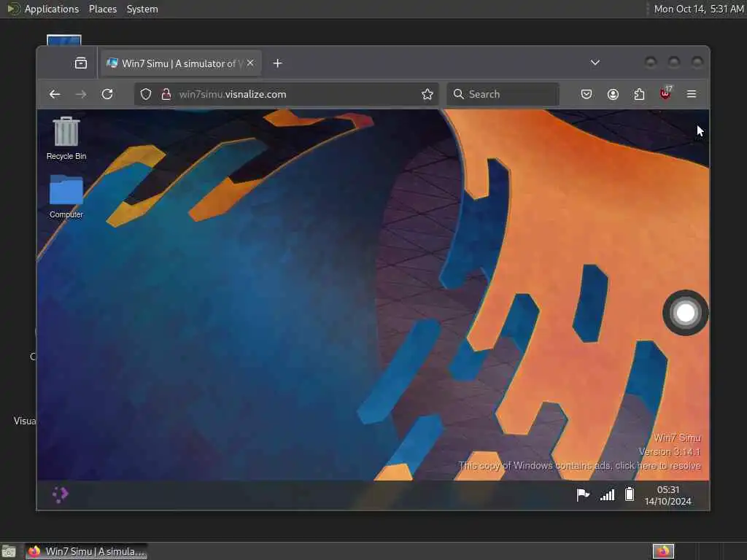747x560 pixels.
Task: Open the uBlock Origin extension badge
Action: pos(665,93)
